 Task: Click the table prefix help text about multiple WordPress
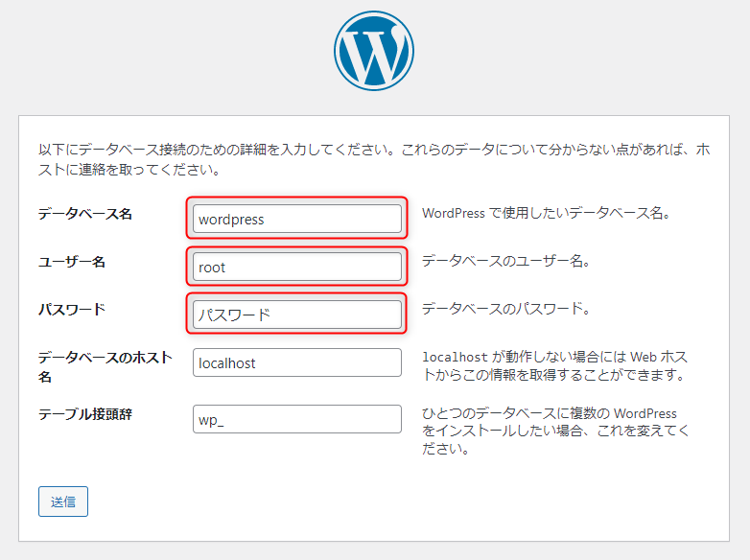(x=555, y=432)
